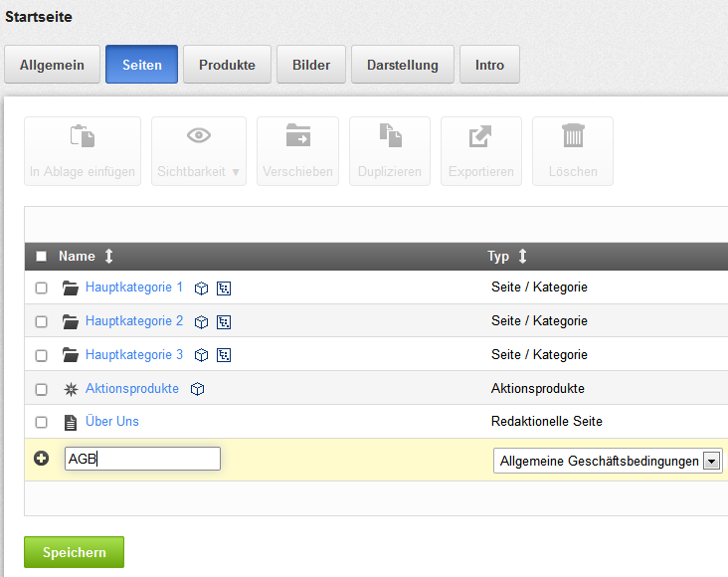The image size is (728, 577).
Task: Open the Intro tab
Action: (x=489, y=65)
